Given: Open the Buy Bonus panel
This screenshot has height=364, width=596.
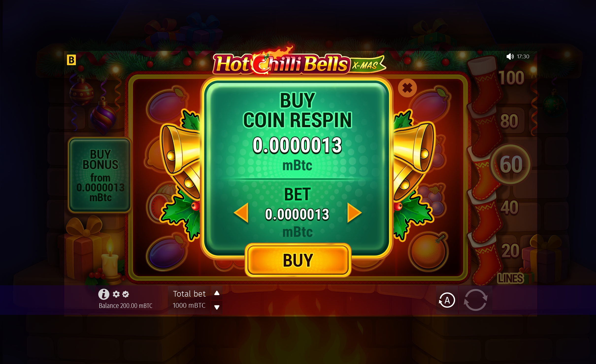Looking at the screenshot, I should tap(100, 175).
